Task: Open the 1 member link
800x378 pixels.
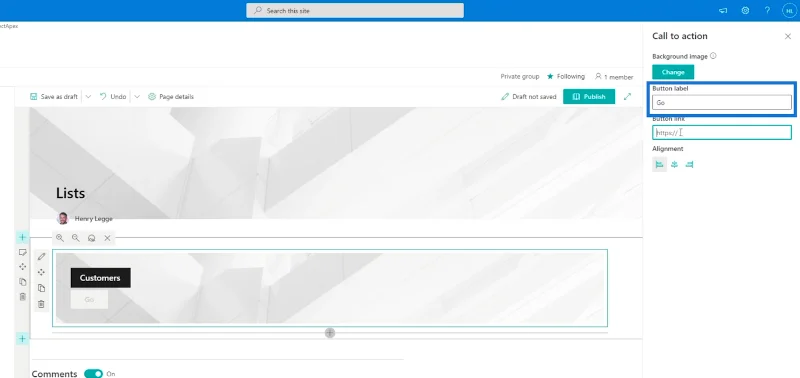Action: [614, 77]
